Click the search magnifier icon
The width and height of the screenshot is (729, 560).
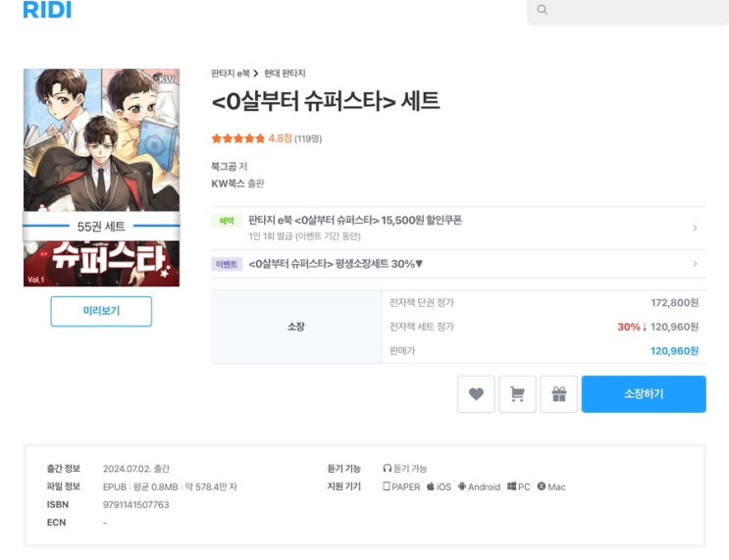pos(543,10)
